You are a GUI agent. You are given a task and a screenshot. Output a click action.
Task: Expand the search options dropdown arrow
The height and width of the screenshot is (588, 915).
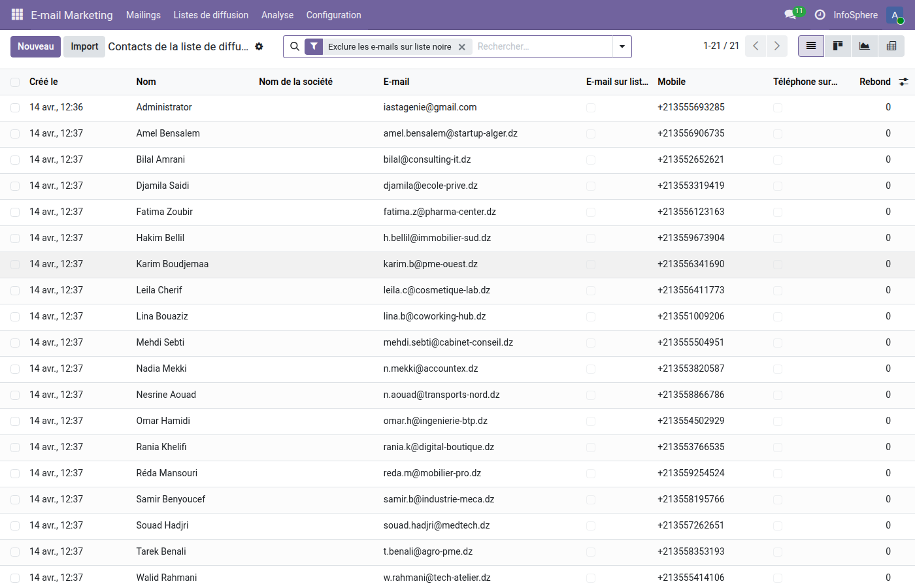(x=622, y=46)
